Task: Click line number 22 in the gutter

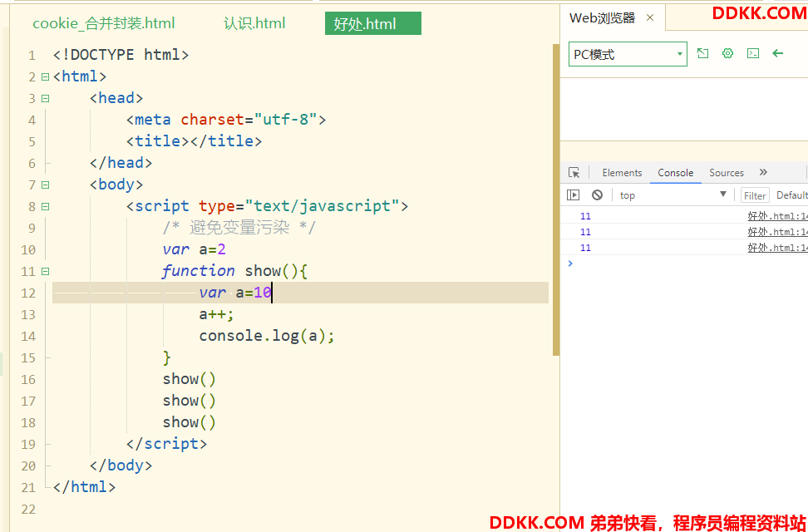Action: [28, 510]
